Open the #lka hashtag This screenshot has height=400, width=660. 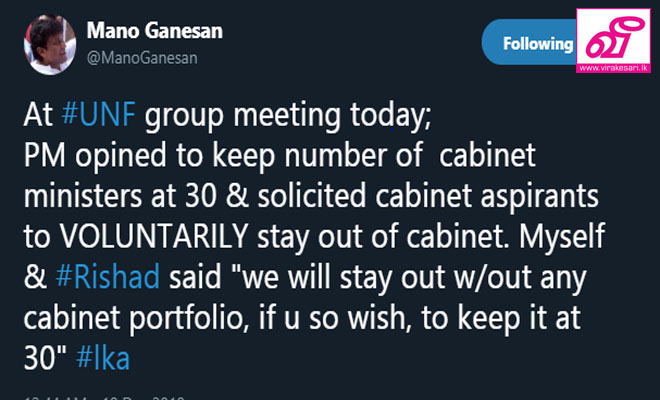click(x=103, y=358)
